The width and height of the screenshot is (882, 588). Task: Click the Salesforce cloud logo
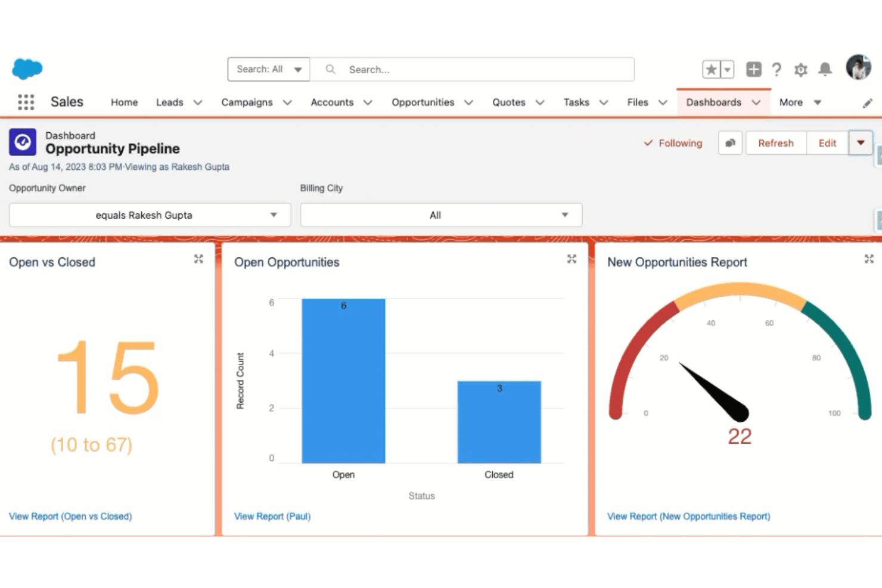click(x=27, y=69)
